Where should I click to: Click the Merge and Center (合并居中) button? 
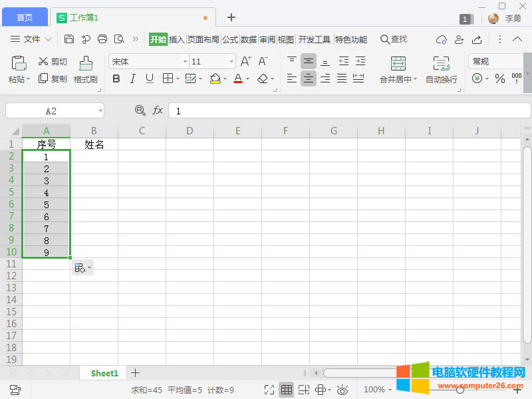398,64
